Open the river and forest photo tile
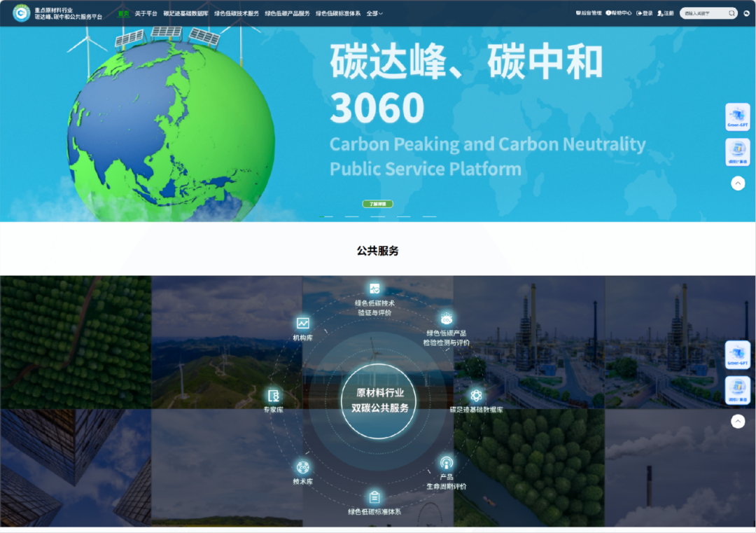 coord(529,468)
